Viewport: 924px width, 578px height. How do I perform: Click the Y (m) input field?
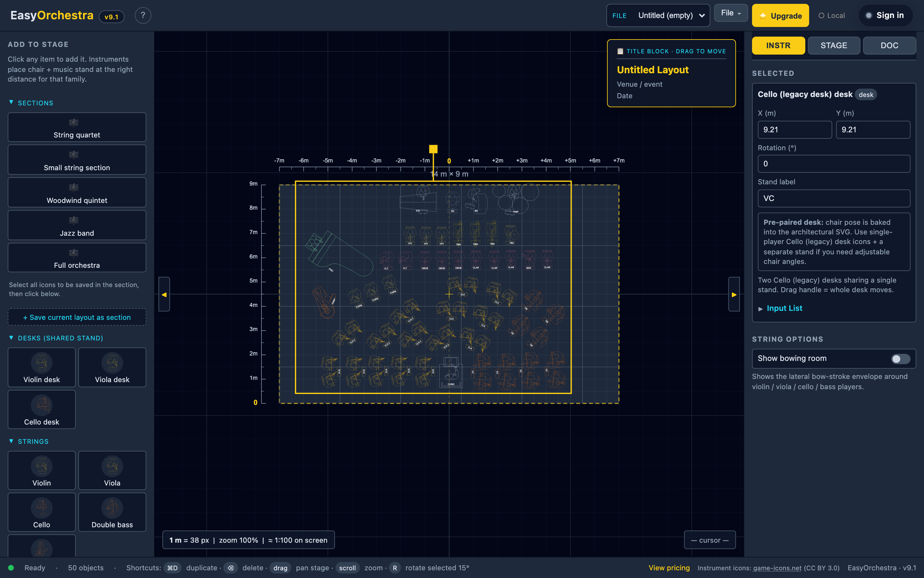tap(873, 130)
